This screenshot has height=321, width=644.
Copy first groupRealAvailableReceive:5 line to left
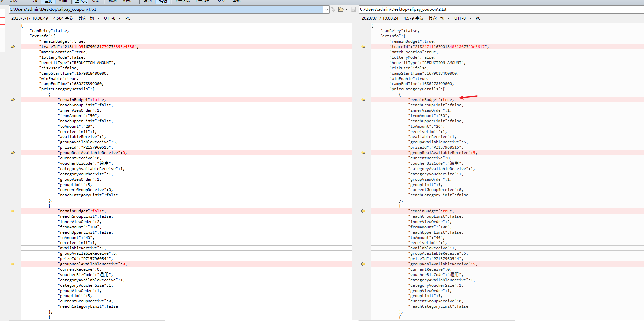[x=363, y=153]
